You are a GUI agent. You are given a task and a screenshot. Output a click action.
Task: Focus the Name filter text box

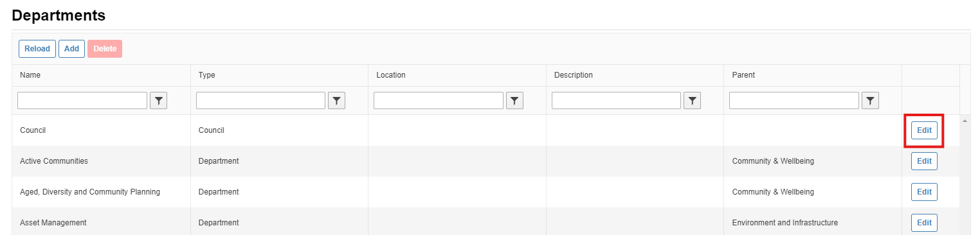click(82, 101)
